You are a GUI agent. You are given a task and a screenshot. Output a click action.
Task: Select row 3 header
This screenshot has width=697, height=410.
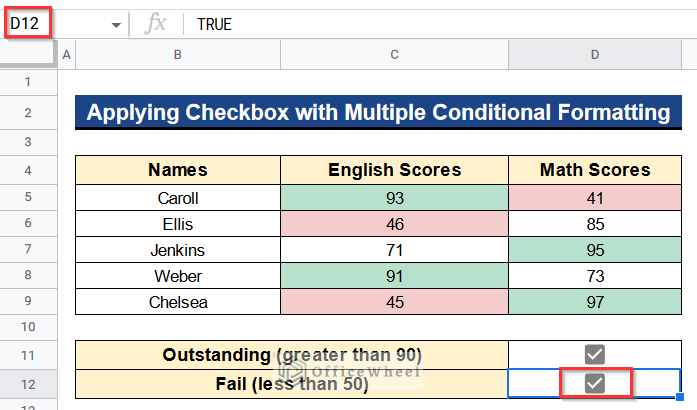pos(28,142)
